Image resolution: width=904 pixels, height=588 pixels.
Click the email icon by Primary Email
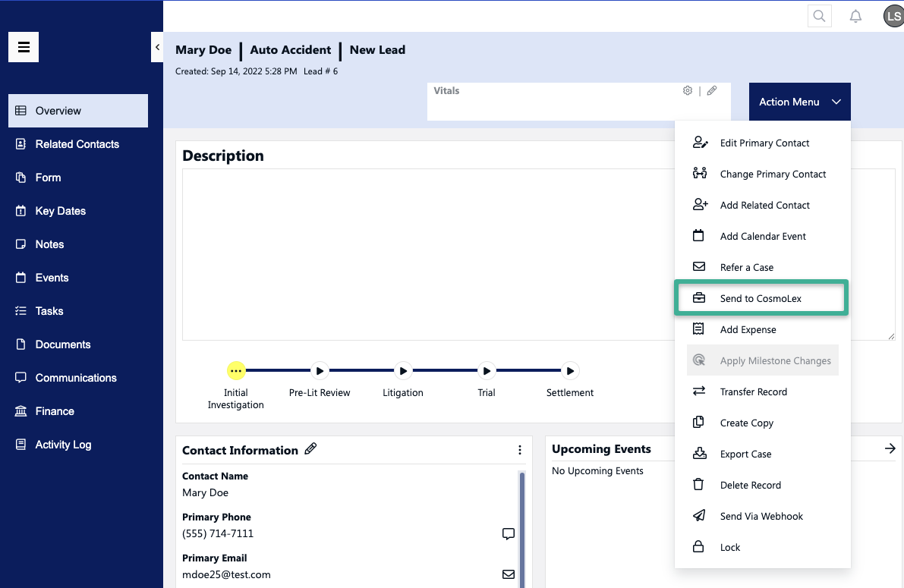click(508, 575)
